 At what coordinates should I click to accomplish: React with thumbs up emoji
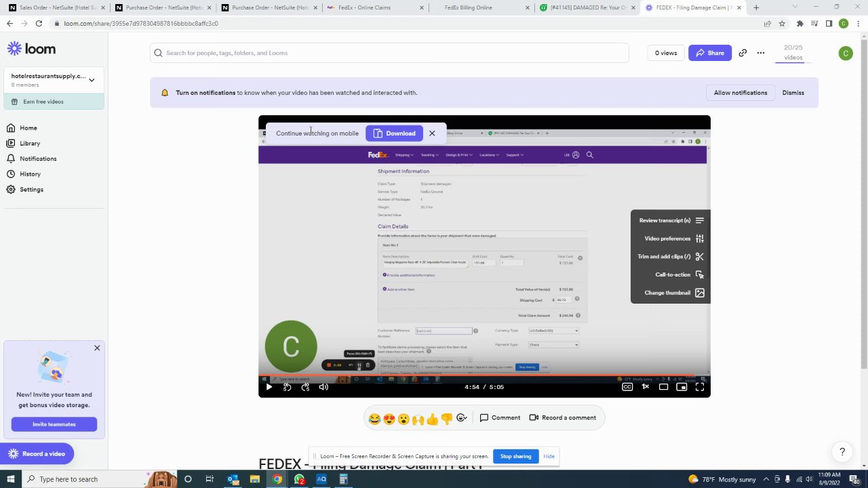432,418
